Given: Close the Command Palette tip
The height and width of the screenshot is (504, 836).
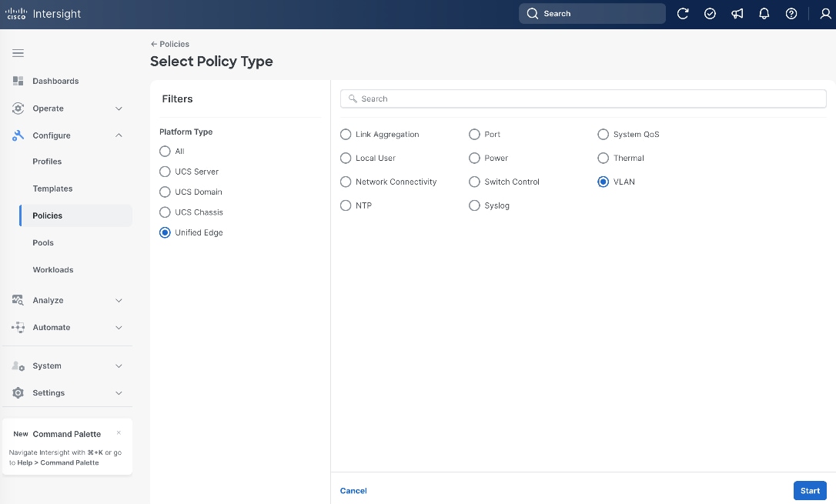Looking at the screenshot, I should pyautogui.click(x=119, y=432).
